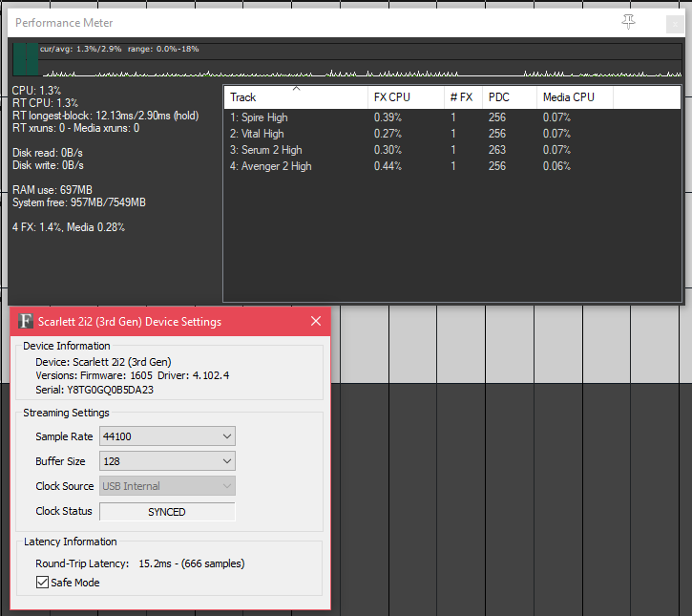The width and height of the screenshot is (692, 616).
Task: Click the 'CPU: 1.3%' readout
Action: pyautogui.click(x=36, y=91)
